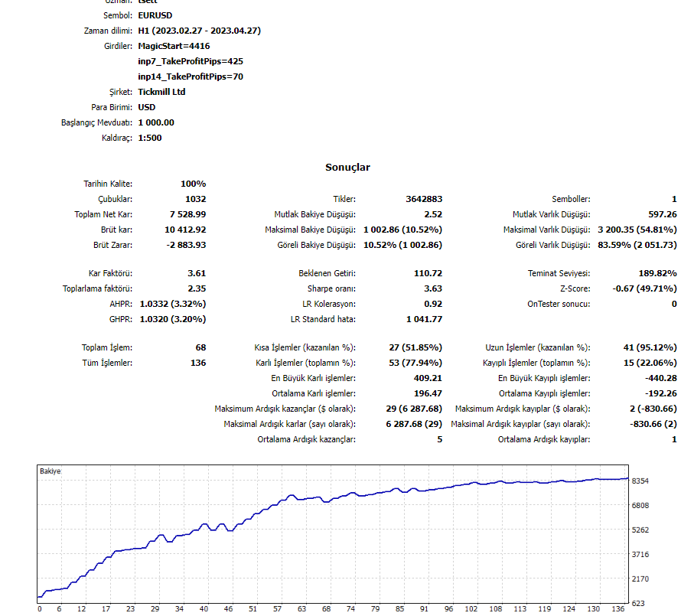This screenshot has height=616, width=694.
Task: Click LR Standard hata value 1 041.77
Action: coord(424,319)
